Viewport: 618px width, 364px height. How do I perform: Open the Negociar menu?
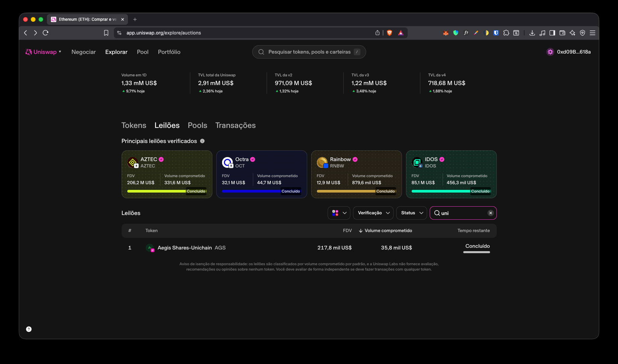[83, 52]
